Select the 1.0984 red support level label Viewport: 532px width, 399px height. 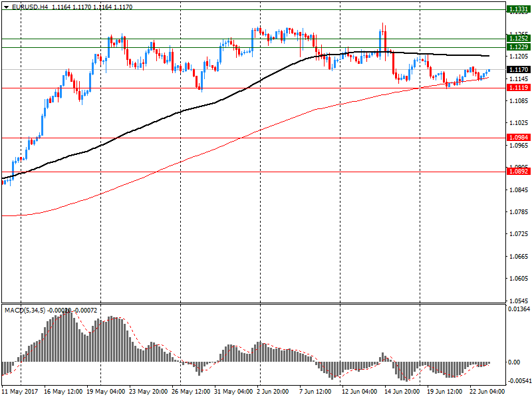pyautogui.click(x=518, y=138)
